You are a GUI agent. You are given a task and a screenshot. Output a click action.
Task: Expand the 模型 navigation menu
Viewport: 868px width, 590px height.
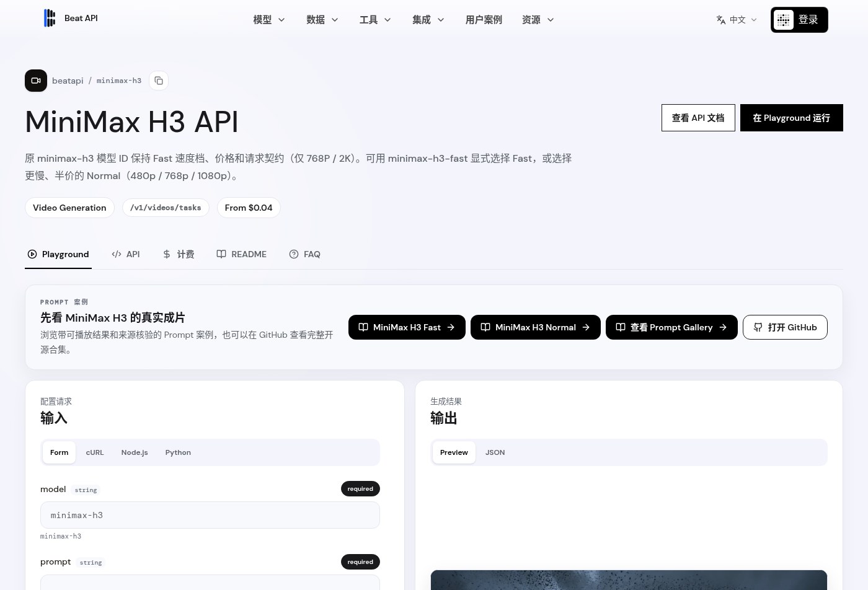point(269,20)
